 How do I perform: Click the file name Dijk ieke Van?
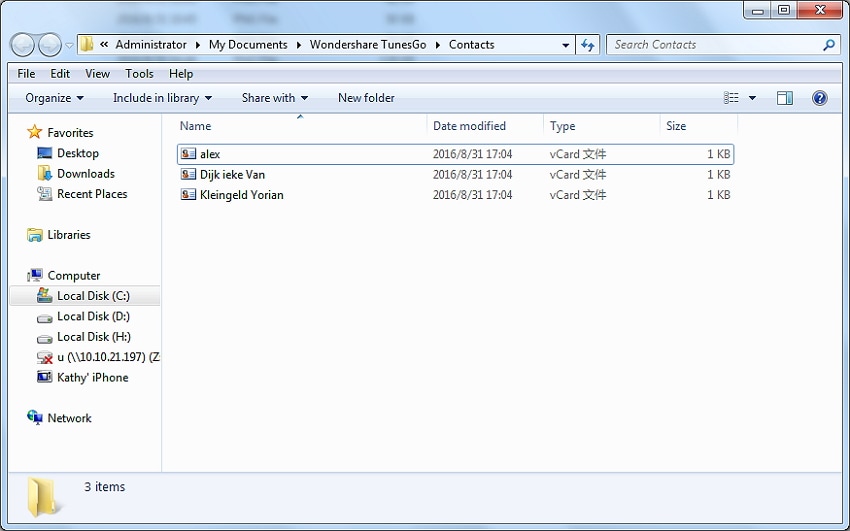233,174
